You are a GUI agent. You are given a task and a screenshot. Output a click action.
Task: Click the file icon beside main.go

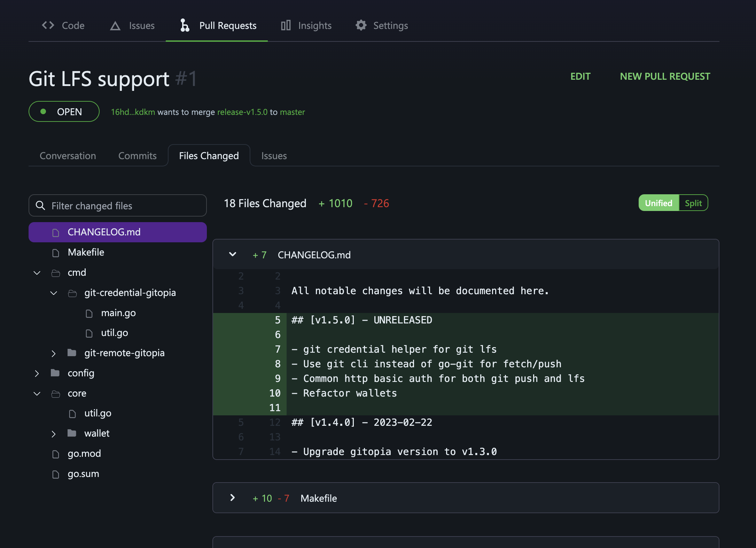click(89, 313)
